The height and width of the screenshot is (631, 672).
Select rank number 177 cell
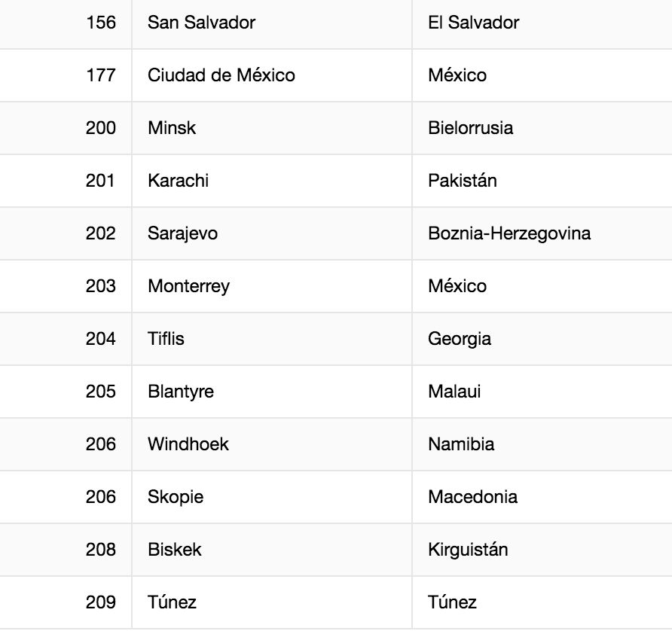101,75
